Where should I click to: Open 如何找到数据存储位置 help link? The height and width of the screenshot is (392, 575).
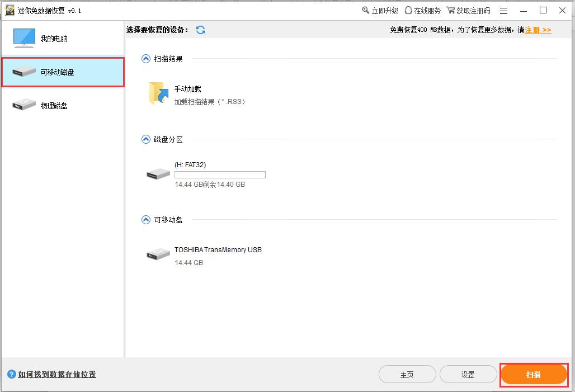tap(57, 374)
